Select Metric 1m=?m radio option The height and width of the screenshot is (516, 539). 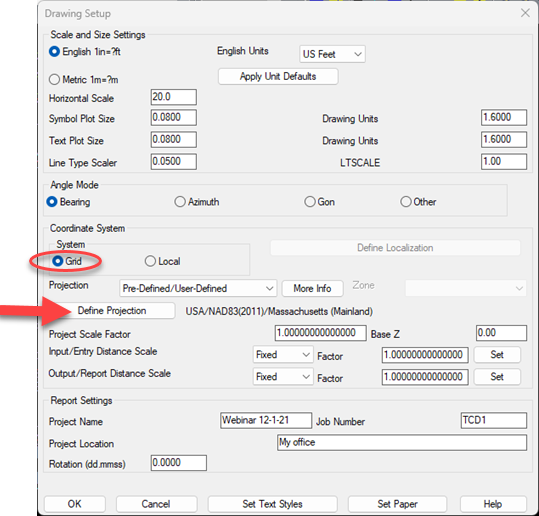84,79
